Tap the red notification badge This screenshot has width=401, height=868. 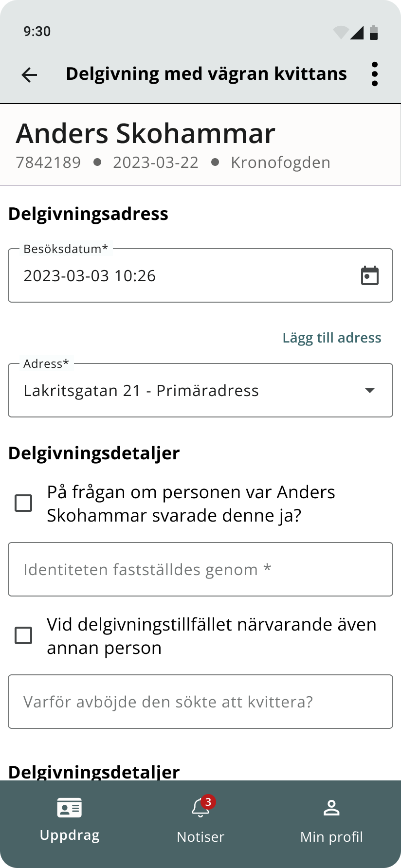208,801
